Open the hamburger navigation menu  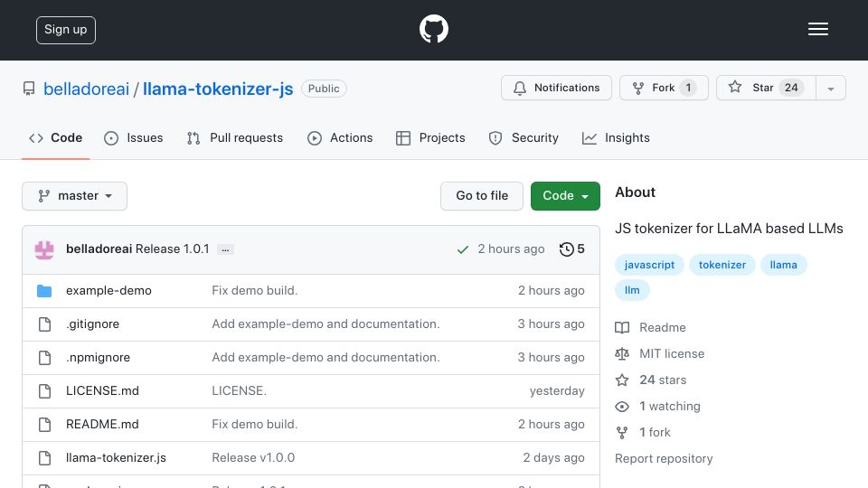tap(817, 29)
